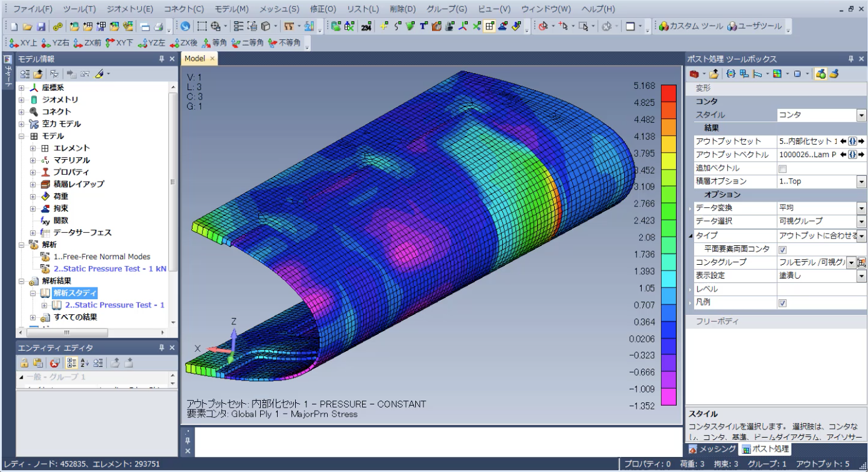868x472 pixels.
Task: Open the 積層オプション dropdown showing 1..Top
Action: pyautogui.click(x=861, y=182)
